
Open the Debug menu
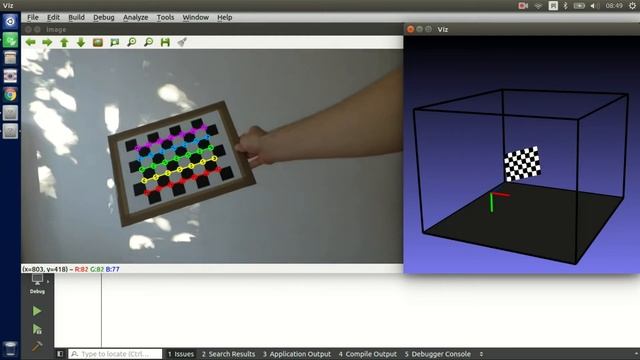click(x=104, y=17)
